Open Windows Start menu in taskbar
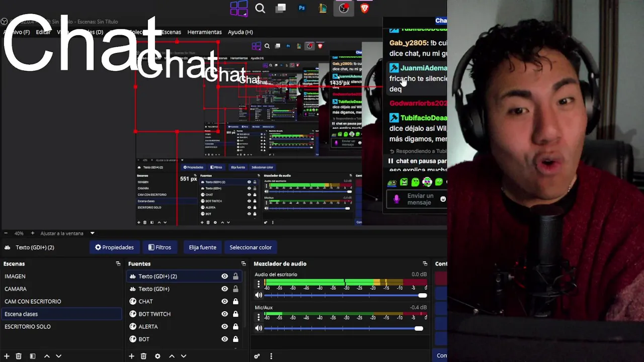644x362 pixels. coord(238,8)
